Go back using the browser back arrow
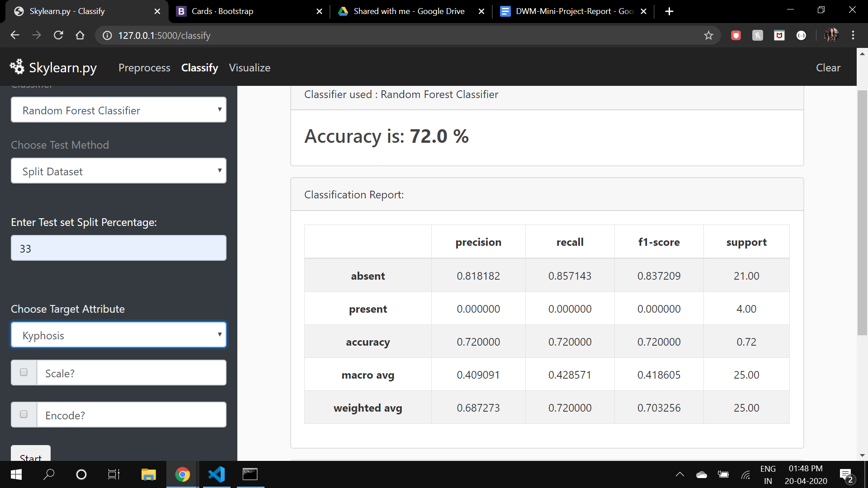 point(15,35)
